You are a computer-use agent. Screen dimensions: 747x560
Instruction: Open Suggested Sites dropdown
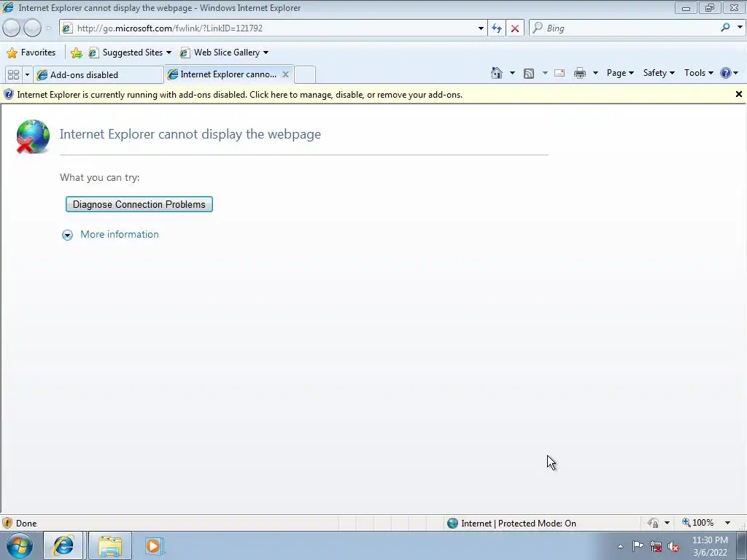click(130, 52)
